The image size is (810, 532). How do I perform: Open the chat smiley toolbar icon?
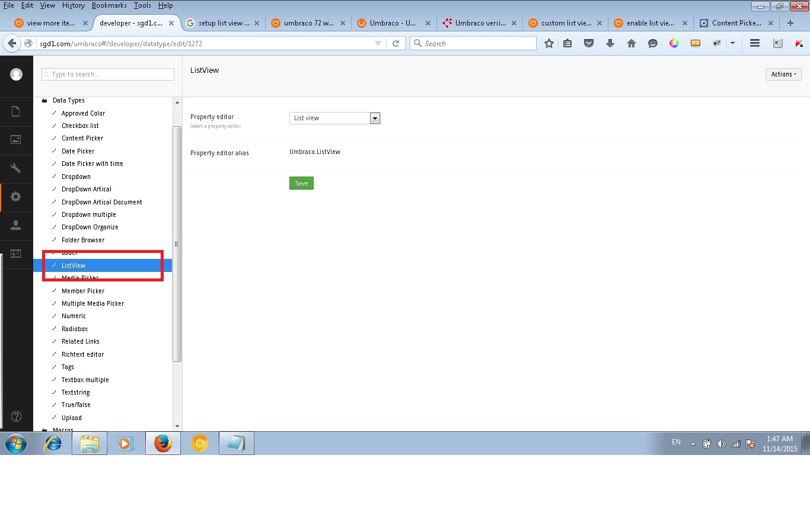pos(653,43)
